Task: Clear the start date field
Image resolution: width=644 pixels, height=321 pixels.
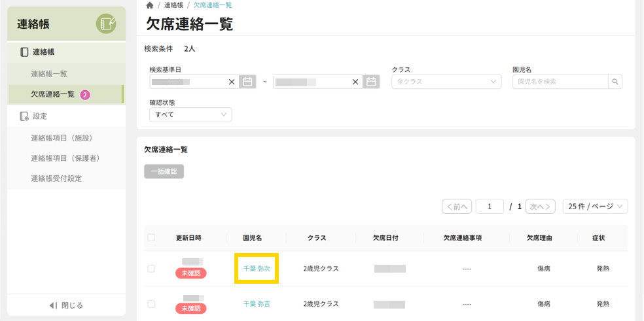Action: click(x=232, y=82)
